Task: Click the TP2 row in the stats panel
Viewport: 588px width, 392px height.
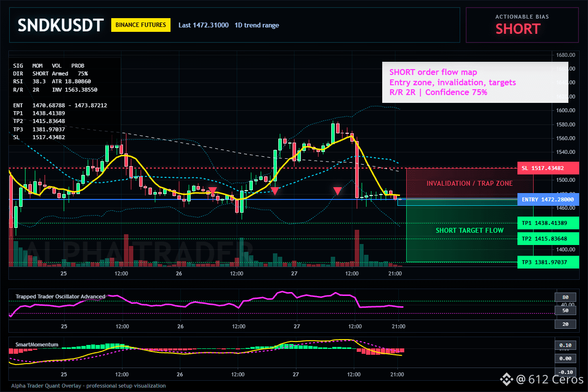Action: click(x=39, y=121)
